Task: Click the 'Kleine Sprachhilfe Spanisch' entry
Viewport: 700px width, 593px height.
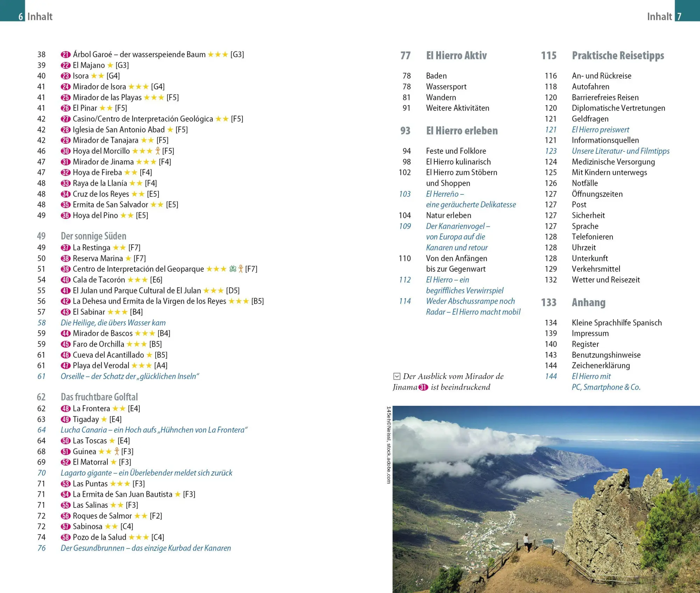Action: tap(617, 323)
